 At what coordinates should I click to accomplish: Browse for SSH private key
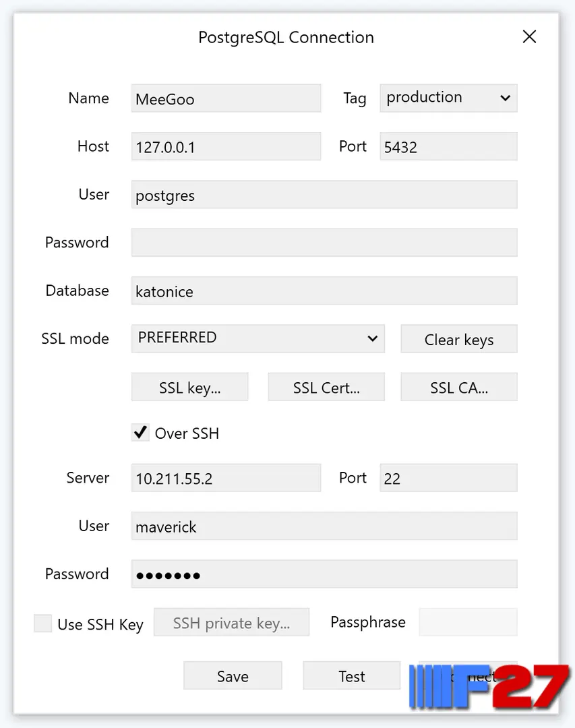(231, 622)
